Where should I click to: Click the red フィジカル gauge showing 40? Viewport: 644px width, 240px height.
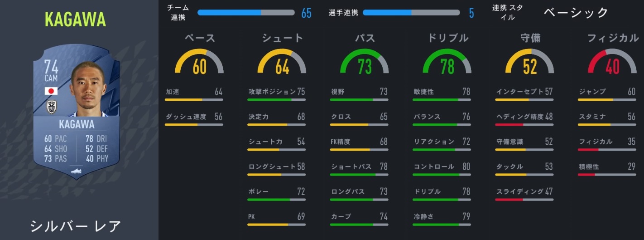point(612,62)
